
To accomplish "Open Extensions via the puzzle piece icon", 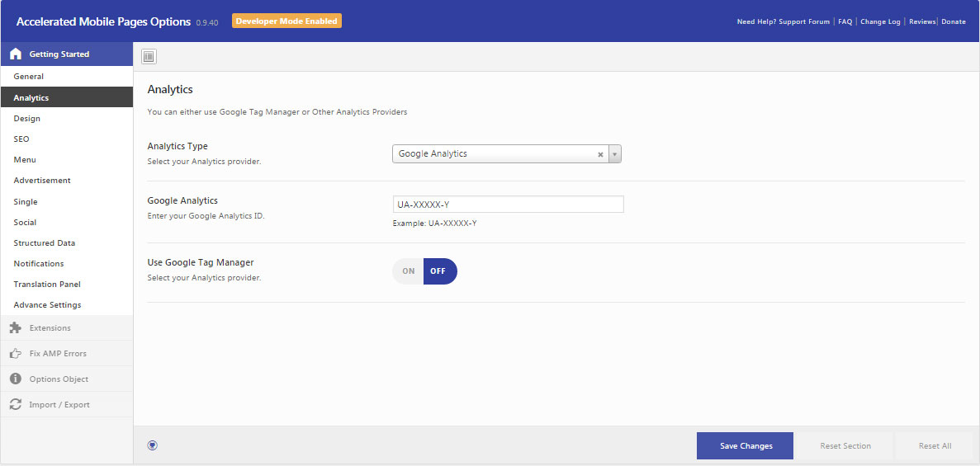I will [x=16, y=328].
